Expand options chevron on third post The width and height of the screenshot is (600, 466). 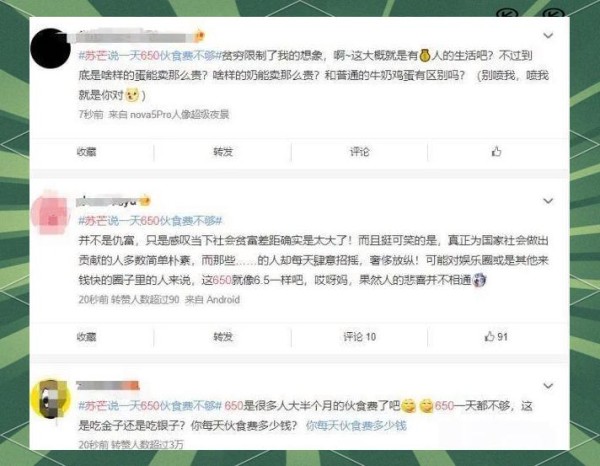[x=548, y=386]
